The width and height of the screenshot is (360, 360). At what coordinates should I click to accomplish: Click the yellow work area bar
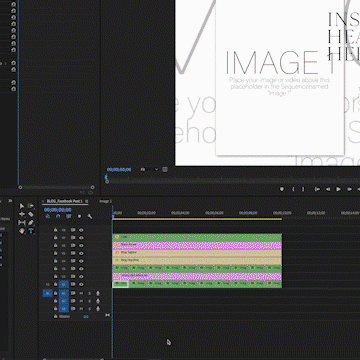tap(197, 219)
